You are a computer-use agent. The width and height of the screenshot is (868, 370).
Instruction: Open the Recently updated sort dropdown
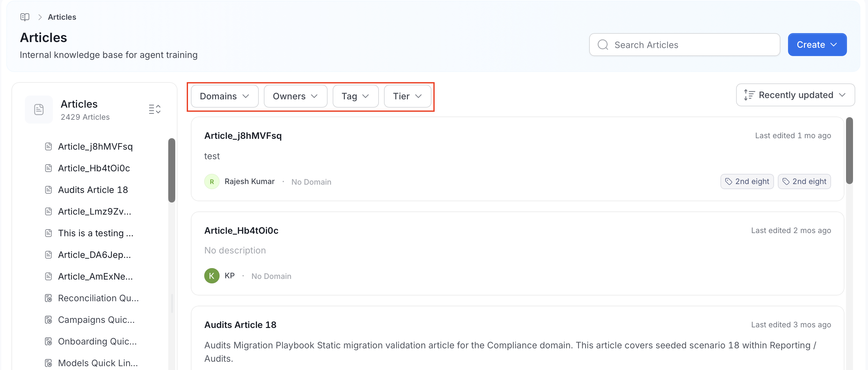coord(795,95)
